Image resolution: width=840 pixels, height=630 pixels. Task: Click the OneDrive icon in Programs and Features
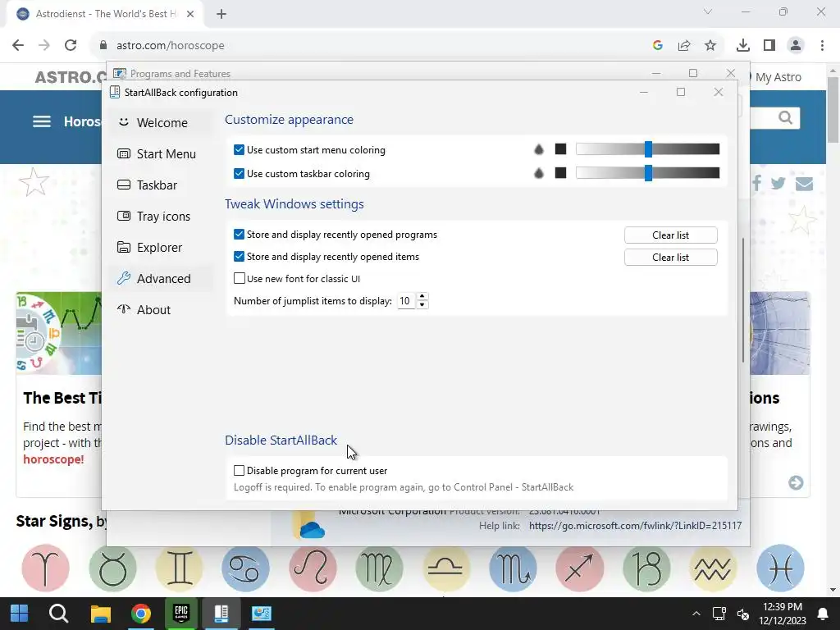[x=309, y=525]
